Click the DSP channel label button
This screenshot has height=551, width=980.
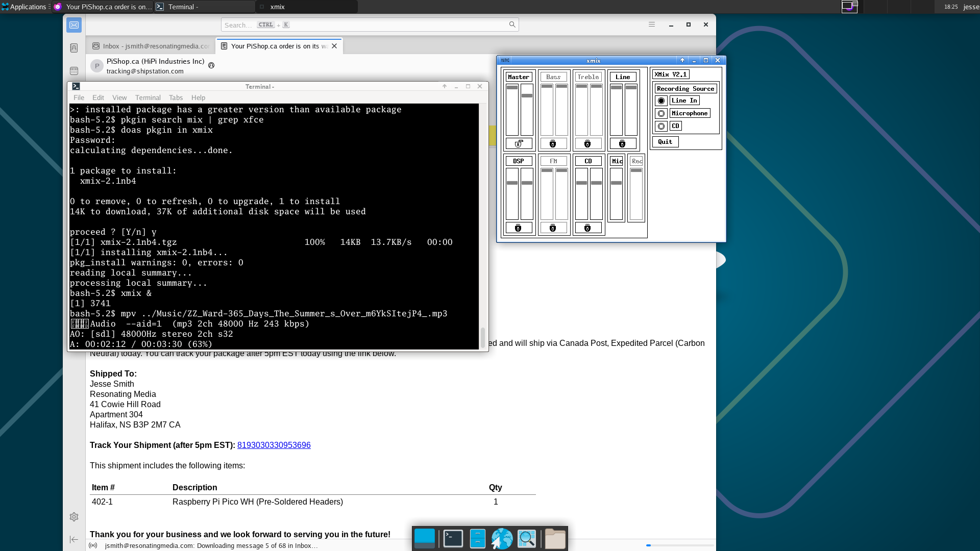pyautogui.click(x=519, y=161)
